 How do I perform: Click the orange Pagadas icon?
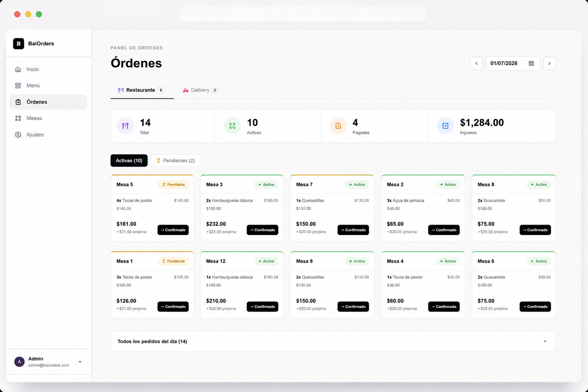[338, 126]
